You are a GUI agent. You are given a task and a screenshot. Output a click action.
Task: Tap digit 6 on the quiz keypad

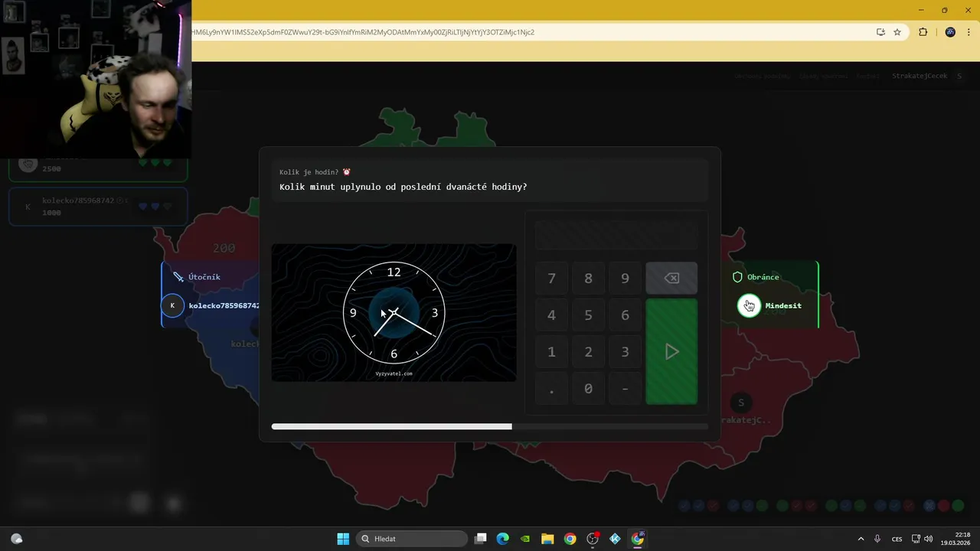click(625, 315)
